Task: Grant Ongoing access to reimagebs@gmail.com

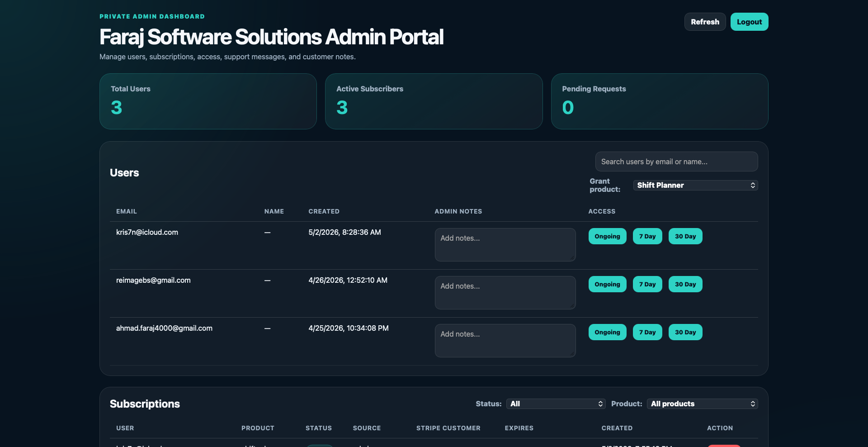Action: click(x=607, y=284)
